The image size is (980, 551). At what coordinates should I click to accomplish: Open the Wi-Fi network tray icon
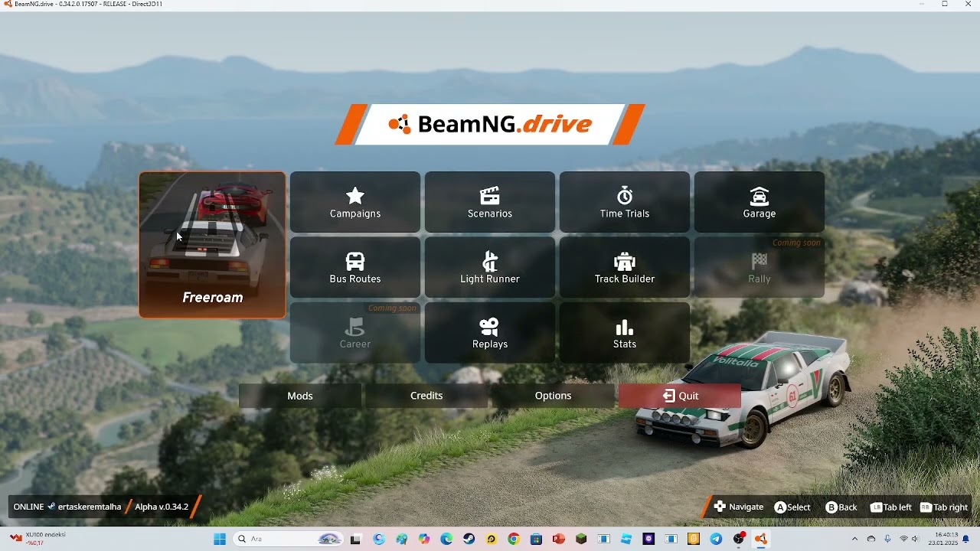click(x=903, y=539)
